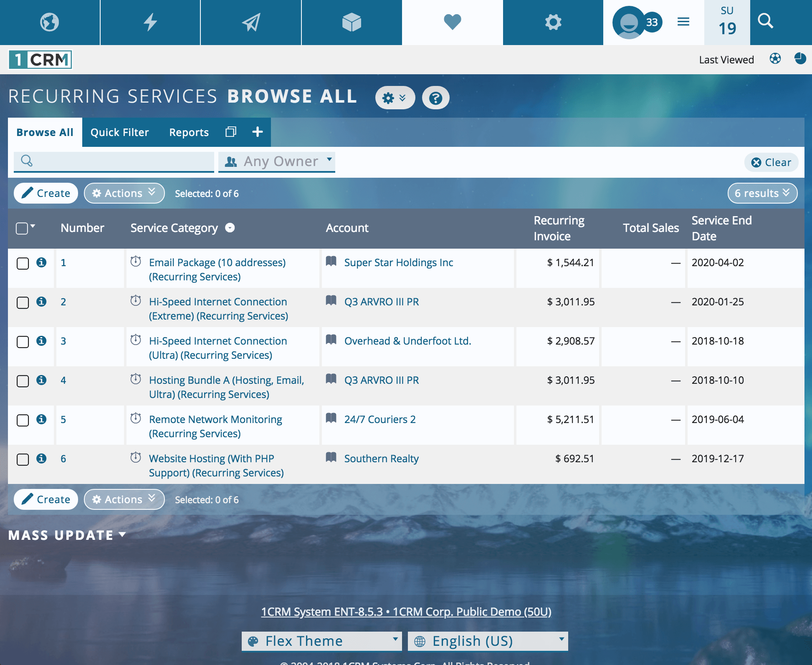
Task: Expand the 6 results dropdown
Action: click(762, 193)
